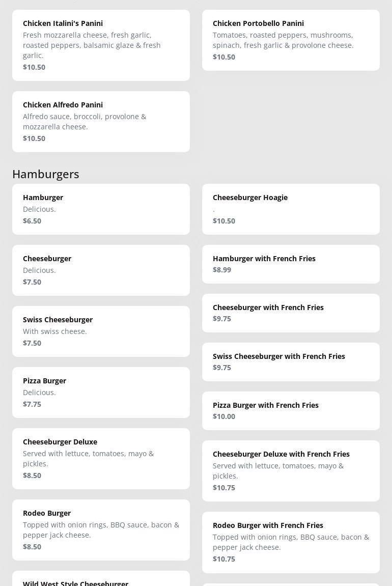Viewport: 392px width, 586px height.
Task: Select the plain Cheeseburger card
Action: [101, 270]
